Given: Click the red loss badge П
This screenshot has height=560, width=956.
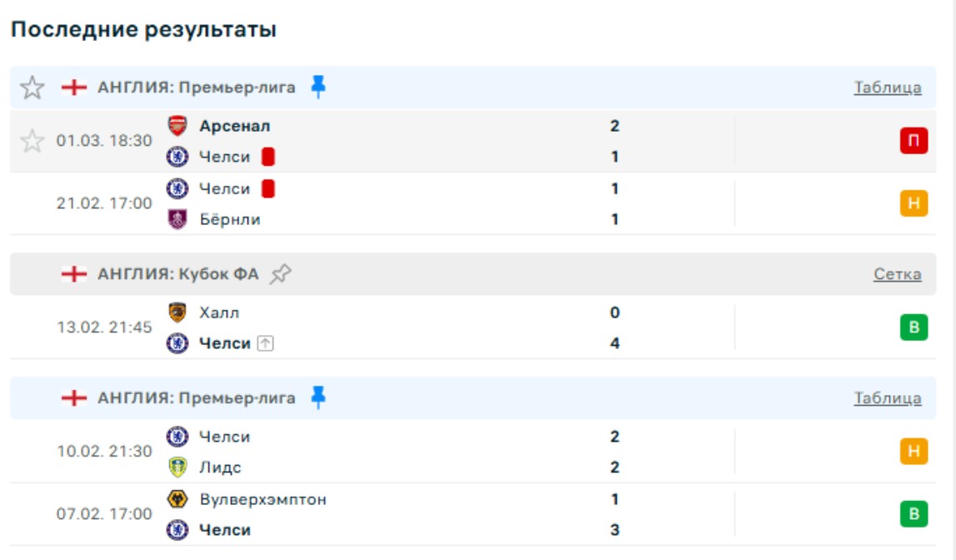Looking at the screenshot, I should pos(913,141).
